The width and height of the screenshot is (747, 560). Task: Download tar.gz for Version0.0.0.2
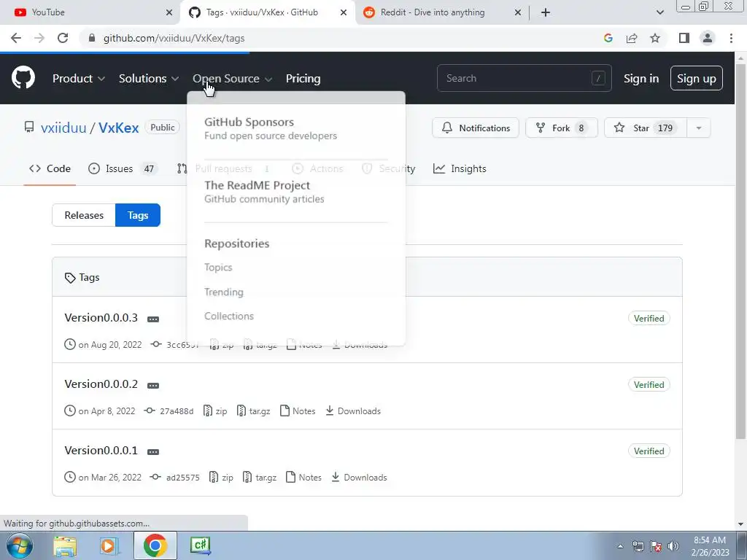(253, 411)
